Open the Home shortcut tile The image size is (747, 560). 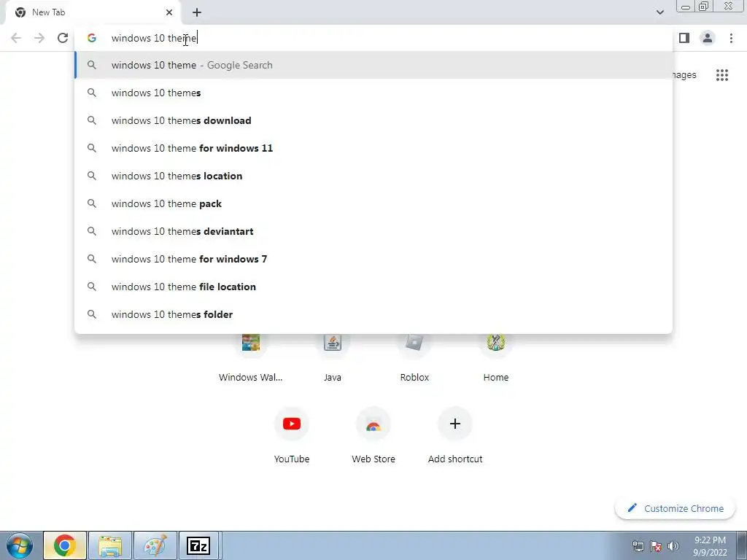[x=496, y=357]
